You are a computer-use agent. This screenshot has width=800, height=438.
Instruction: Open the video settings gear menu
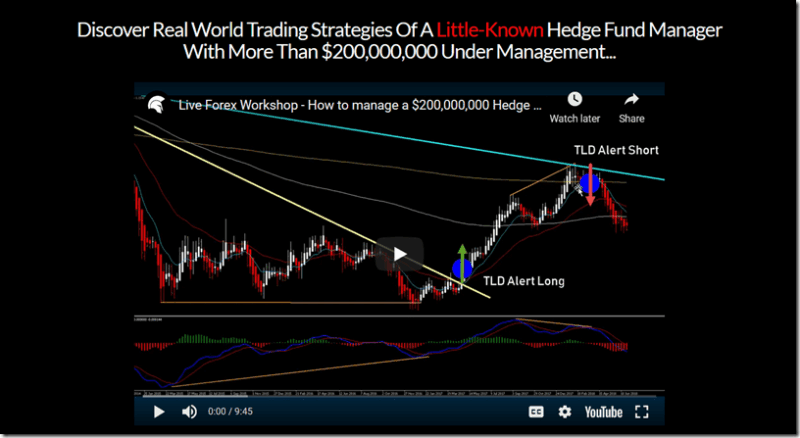coord(565,411)
